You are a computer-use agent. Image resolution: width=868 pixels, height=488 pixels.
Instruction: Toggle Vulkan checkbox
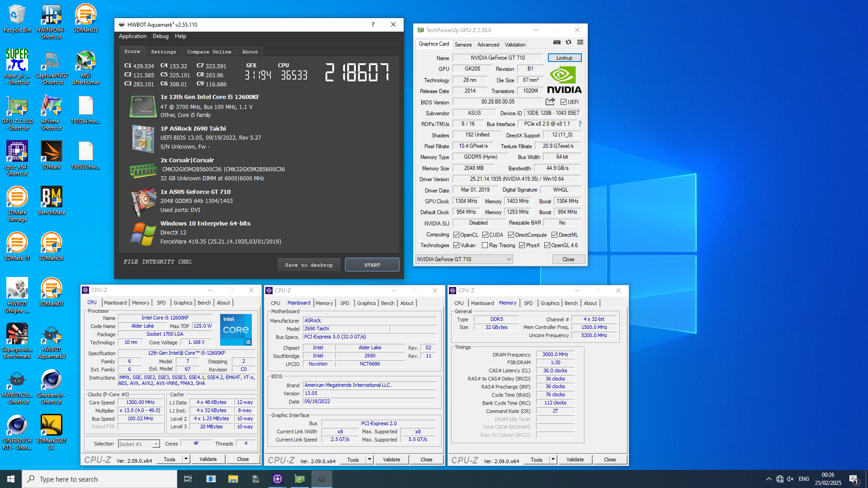click(457, 245)
